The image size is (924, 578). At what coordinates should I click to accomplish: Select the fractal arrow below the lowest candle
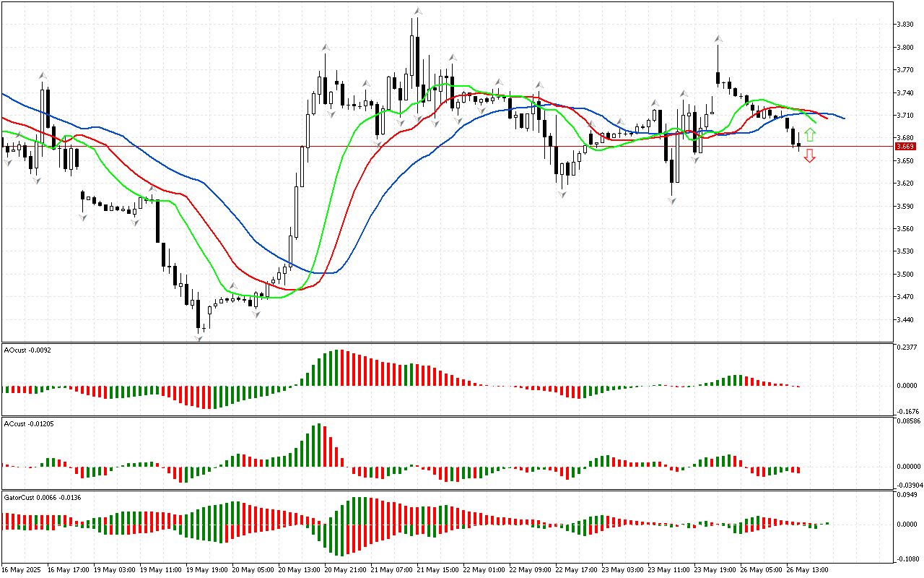pyautogui.click(x=198, y=337)
